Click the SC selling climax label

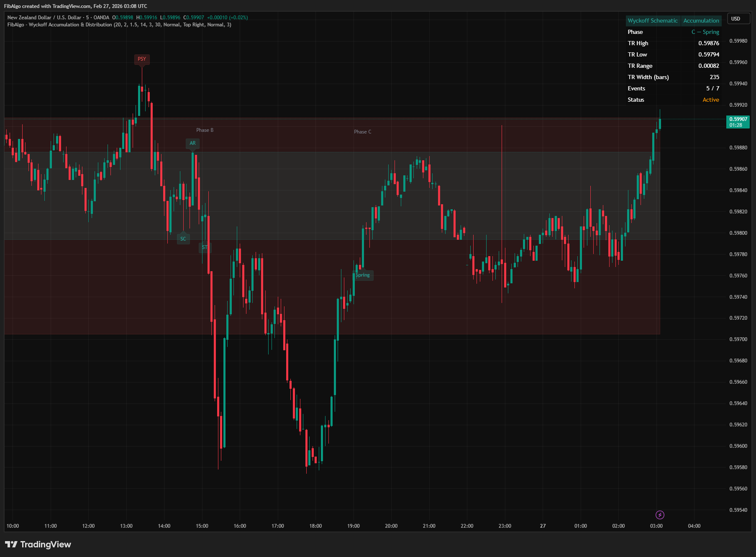click(x=183, y=239)
